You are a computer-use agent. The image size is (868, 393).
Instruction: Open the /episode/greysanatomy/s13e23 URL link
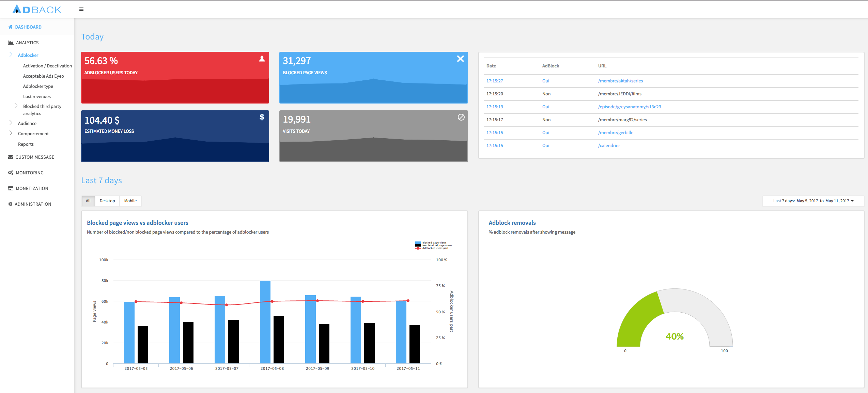(x=629, y=107)
